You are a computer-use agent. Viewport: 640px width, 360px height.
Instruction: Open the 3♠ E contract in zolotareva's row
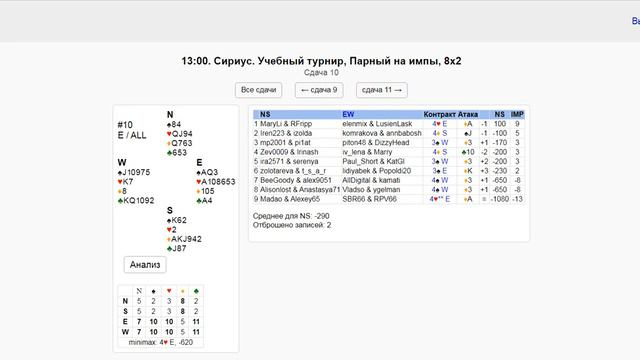click(x=440, y=171)
